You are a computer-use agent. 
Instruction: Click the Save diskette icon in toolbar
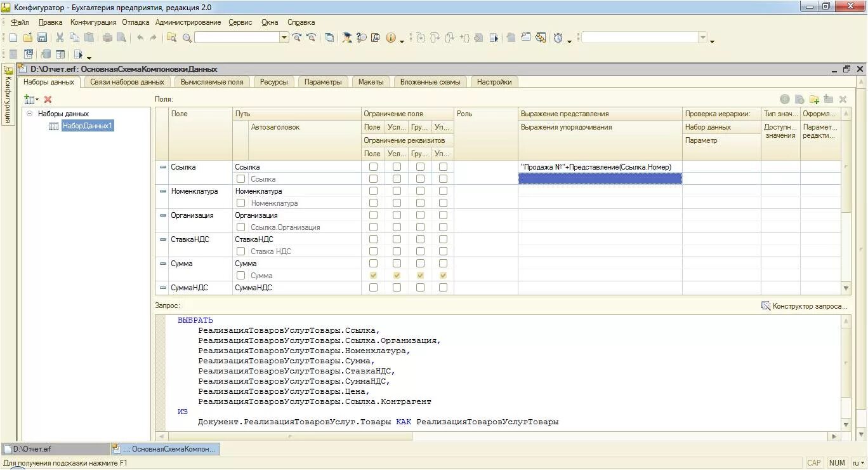pos(42,37)
